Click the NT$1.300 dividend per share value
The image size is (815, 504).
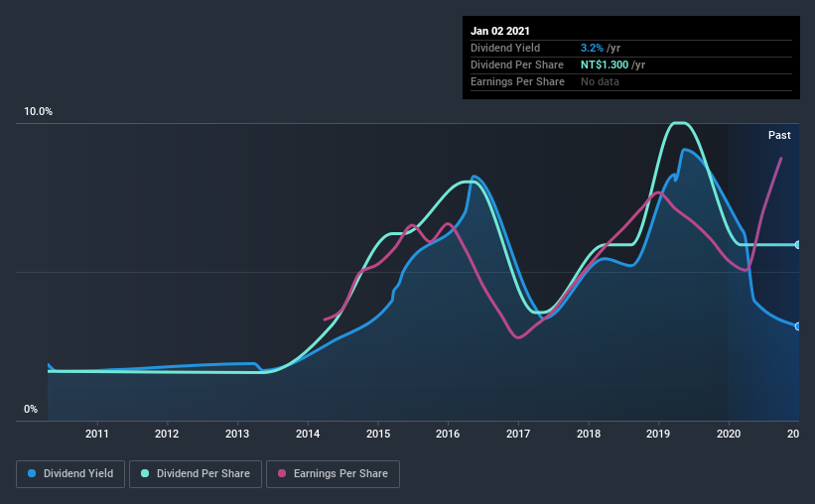tap(605, 64)
